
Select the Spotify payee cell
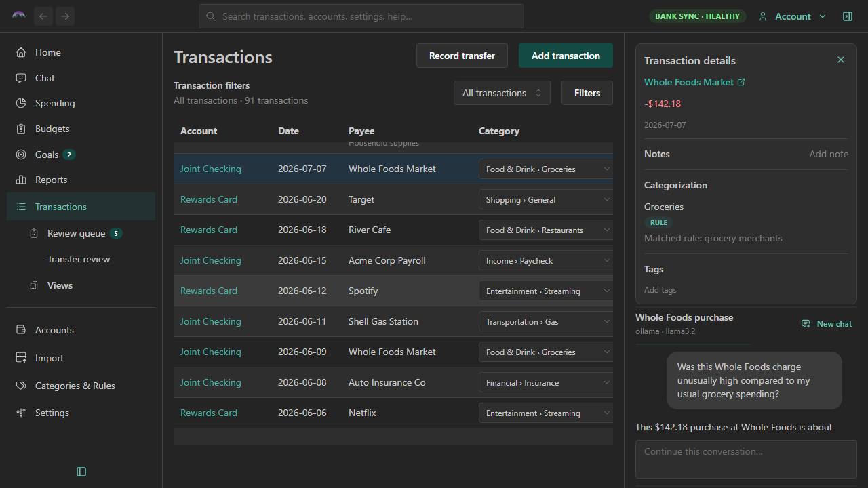(363, 291)
